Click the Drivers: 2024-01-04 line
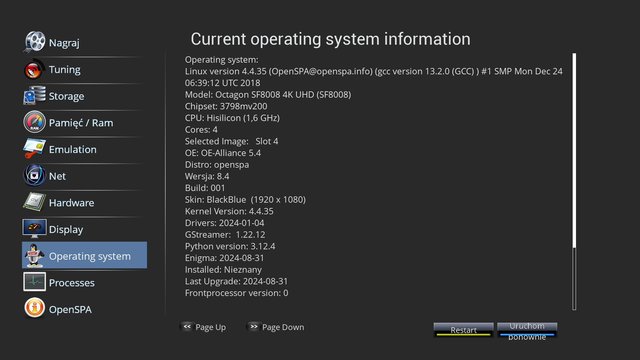This screenshot has width=640, height=360. tap(224, 223)
